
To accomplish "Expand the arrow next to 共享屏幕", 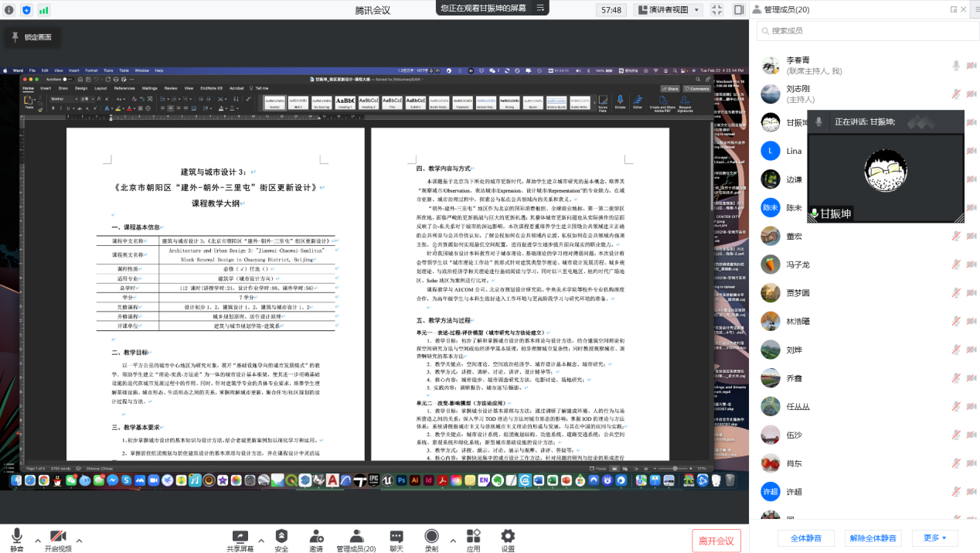I will click(260, 540).
